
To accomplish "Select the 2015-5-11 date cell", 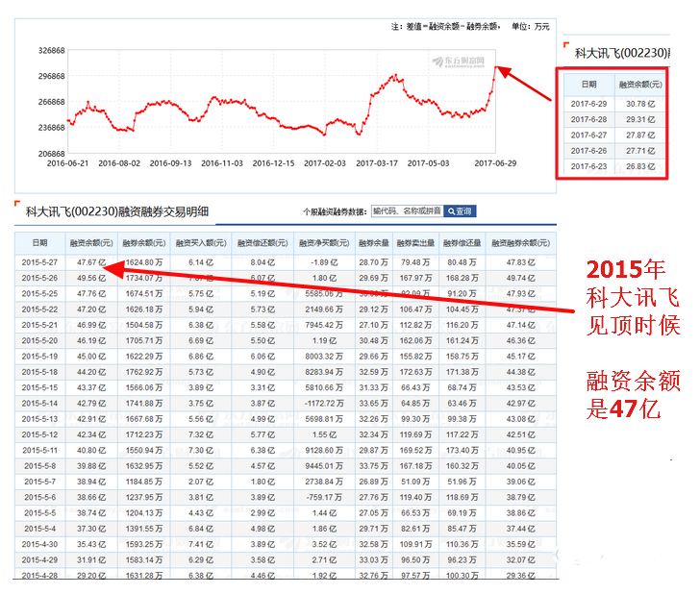I will click(39, 450).
